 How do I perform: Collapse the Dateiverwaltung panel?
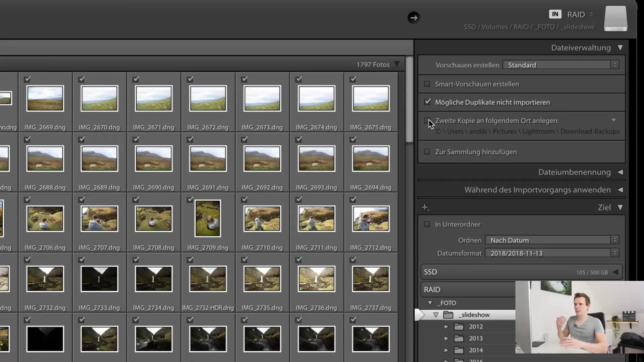click(620, 48)
